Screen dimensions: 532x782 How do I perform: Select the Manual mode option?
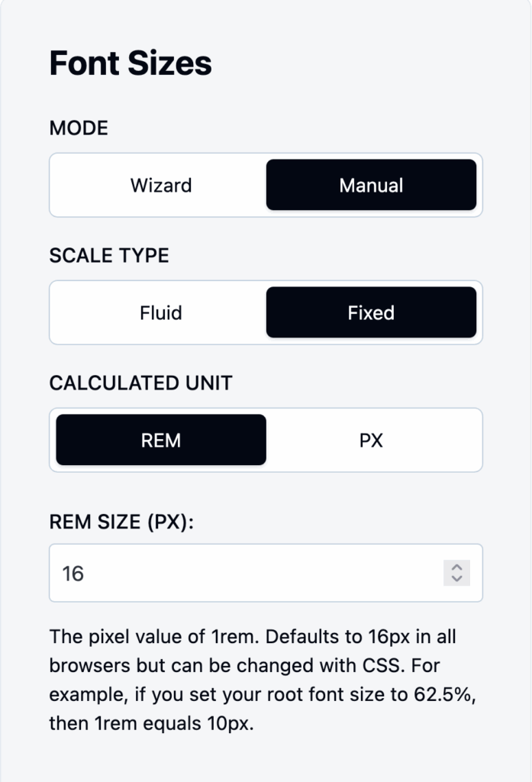tap(371, 185)
